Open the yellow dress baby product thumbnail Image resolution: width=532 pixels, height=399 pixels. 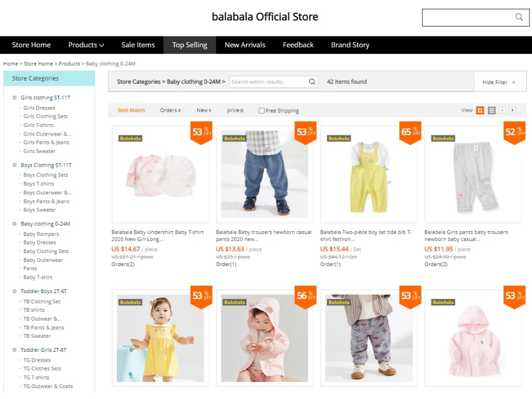[x=160, y=338]
